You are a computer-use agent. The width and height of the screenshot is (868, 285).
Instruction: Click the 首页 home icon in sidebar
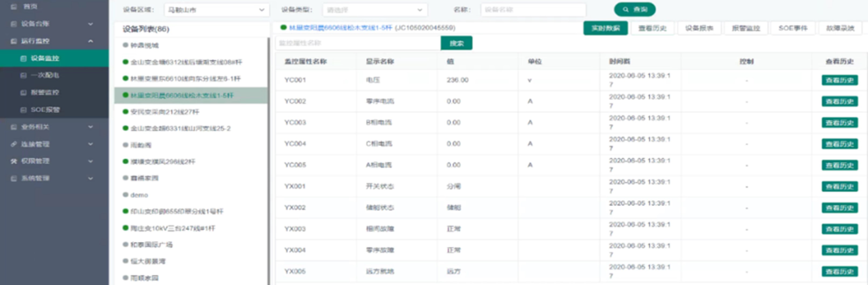(14, 7)
